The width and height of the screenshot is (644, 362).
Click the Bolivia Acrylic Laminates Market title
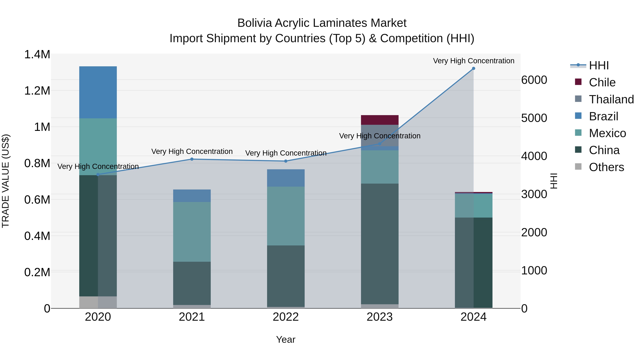tap(322, 23)
